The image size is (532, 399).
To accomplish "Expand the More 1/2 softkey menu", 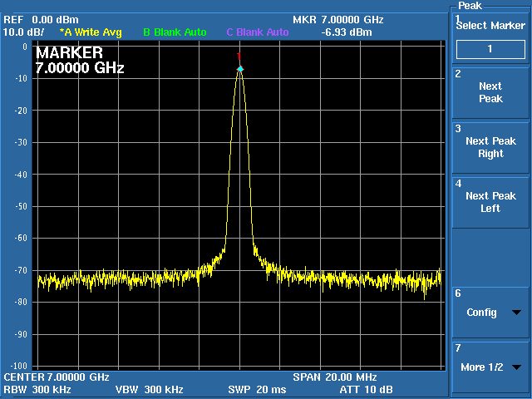I will coord(490,367).
